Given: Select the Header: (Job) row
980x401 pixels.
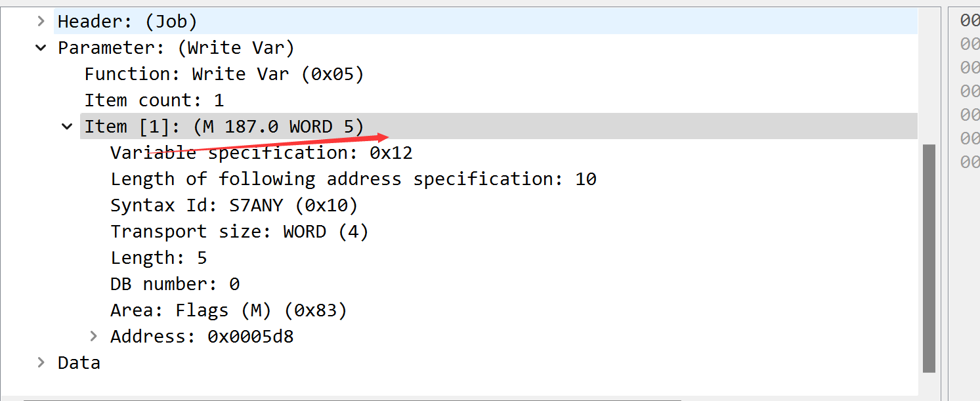Looking at the screenshot, I should [127, 22].
